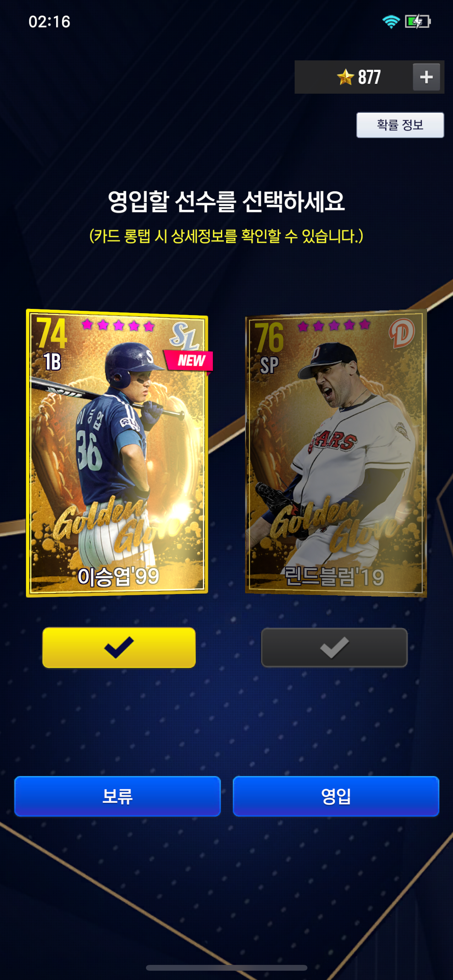Select the gray checkmark under 린드블럼'19
Screen dimensions: 453x980
coord(335,648)
